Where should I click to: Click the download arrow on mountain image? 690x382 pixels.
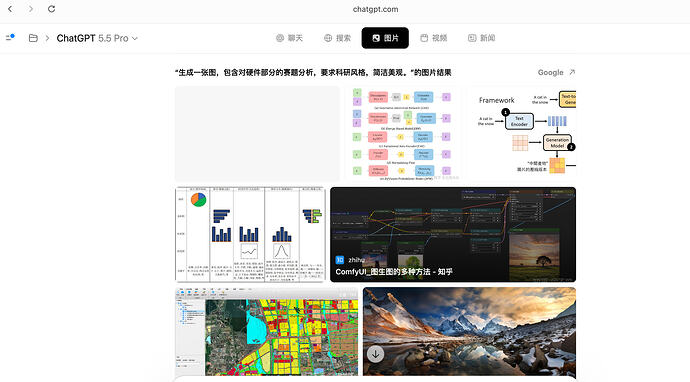coord(375,353)
